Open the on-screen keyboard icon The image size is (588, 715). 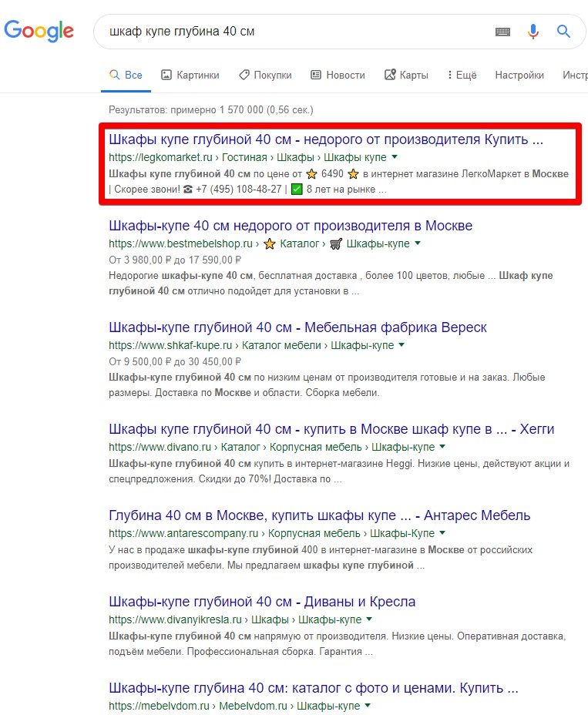(502, 32)
